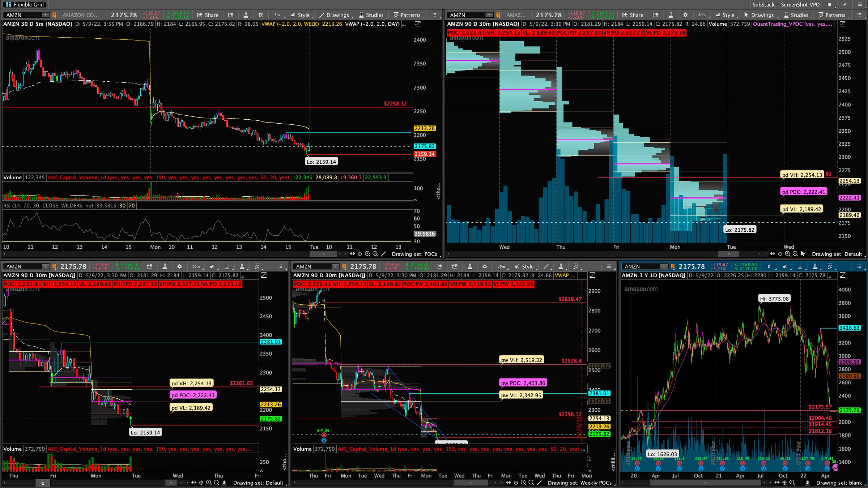The height and width of the screenshot is (488, 868).
Task: Expand AMZN symbol dropdown in the 5m chart
Action: pyautogui.click(x=45, y=15)
